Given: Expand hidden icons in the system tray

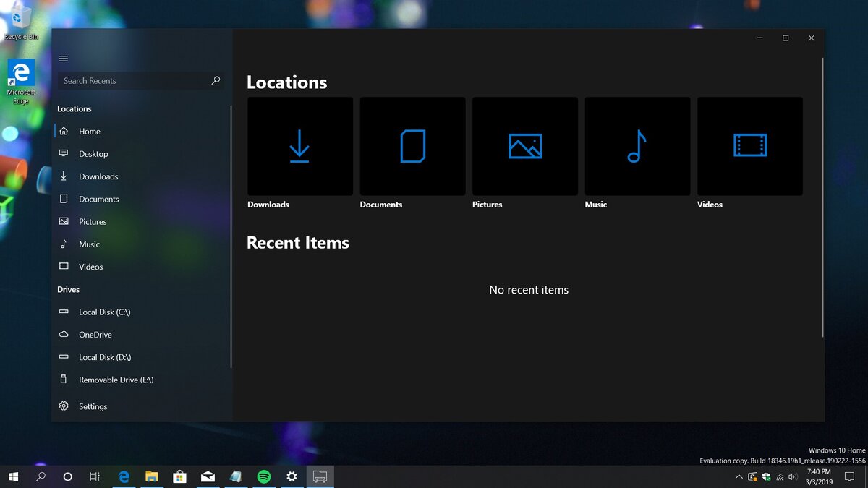Looking at the screenshot, I should (739, 476).
